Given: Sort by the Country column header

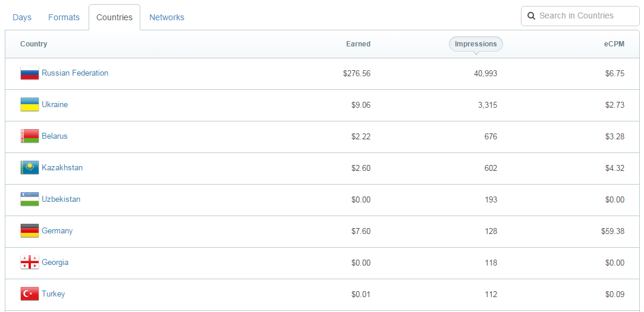Looking at the screenshot, I should point(34,44).
